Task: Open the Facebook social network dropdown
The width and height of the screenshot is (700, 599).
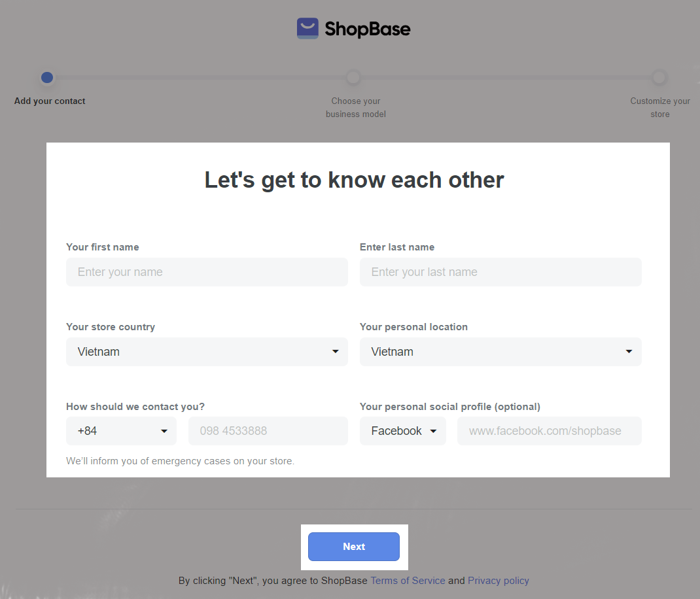Action: click(403, 431)
